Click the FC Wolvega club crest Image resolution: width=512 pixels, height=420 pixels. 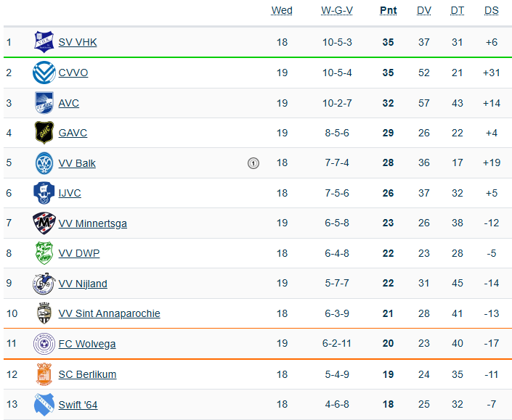(x=44, y=344)
